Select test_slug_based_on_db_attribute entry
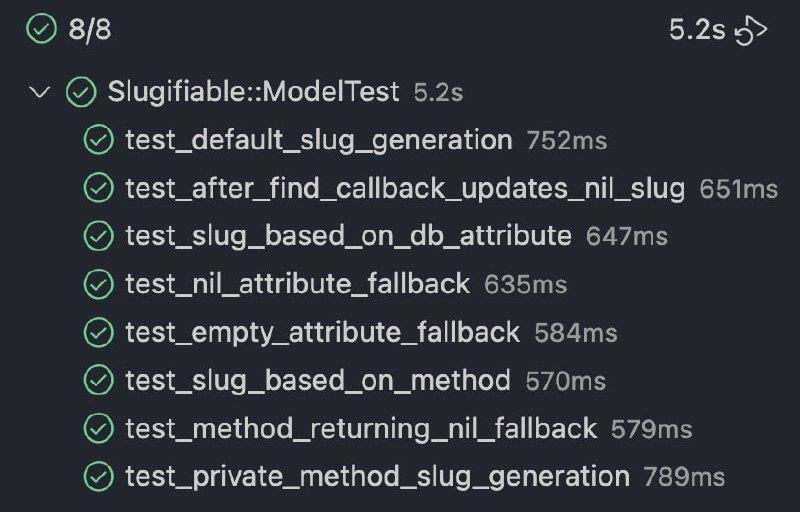 click(348, 237)
